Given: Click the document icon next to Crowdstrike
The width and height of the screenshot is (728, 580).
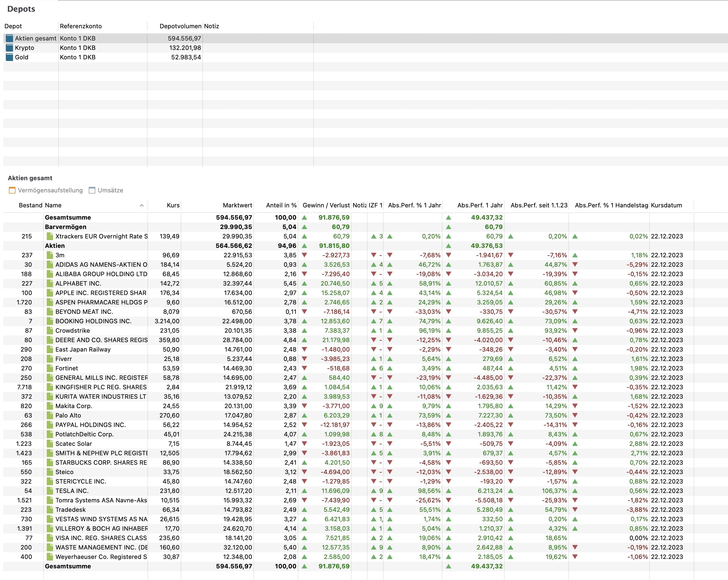Looking at the screenshot, I should pos(50,330).
